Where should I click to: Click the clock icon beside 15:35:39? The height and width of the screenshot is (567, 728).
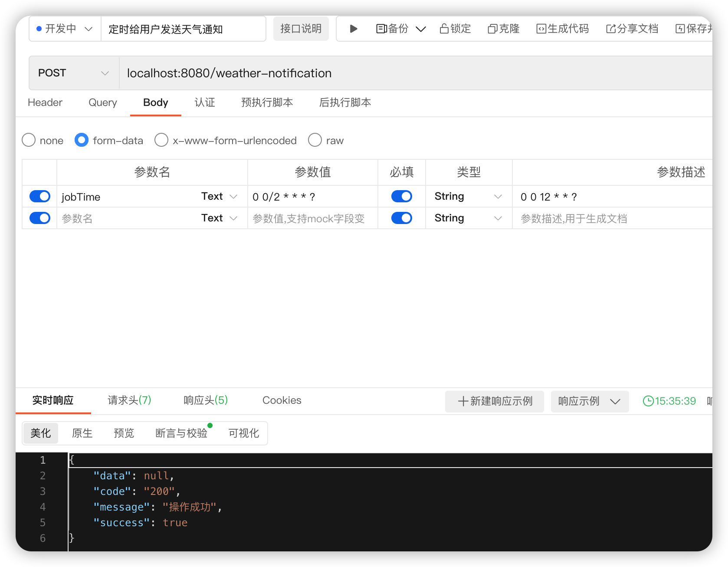(648, 401)
